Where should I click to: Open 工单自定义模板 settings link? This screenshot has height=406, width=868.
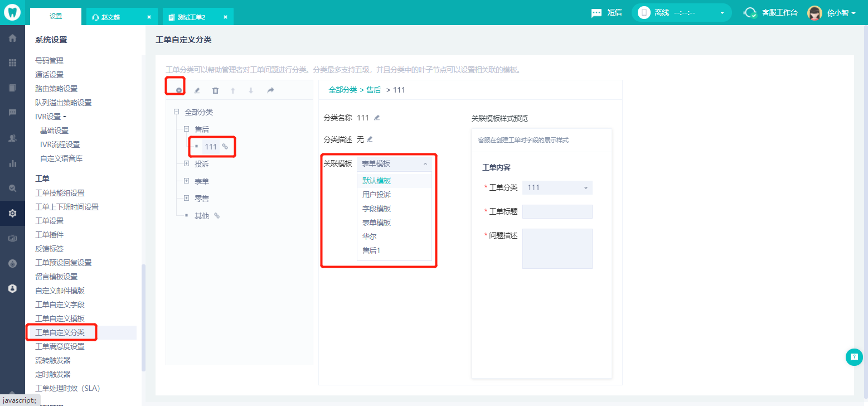click(60, 318)
